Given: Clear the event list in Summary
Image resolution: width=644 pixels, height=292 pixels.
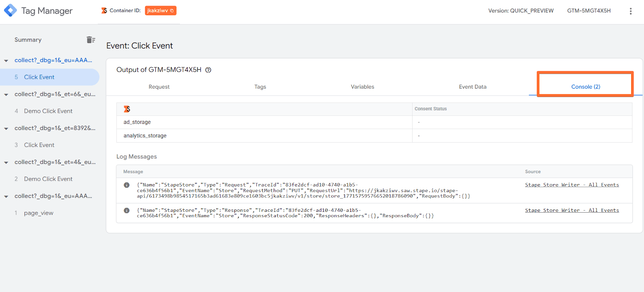Looking at the screenshot, I should pyautogui.click(x=91, y=39).
